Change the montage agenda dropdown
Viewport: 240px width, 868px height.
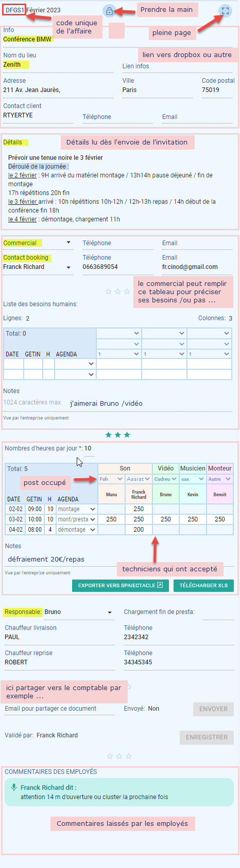tap(76, 509)
